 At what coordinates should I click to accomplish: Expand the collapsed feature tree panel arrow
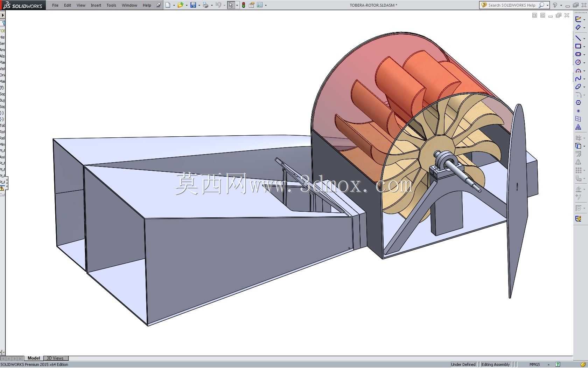click(x=2, y=15)
